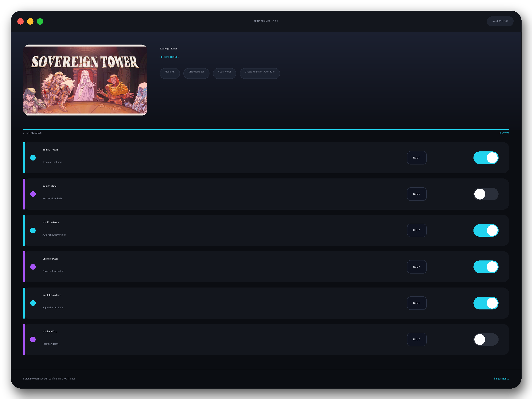
Task: Click the Max Experience label
Action: 51,222
